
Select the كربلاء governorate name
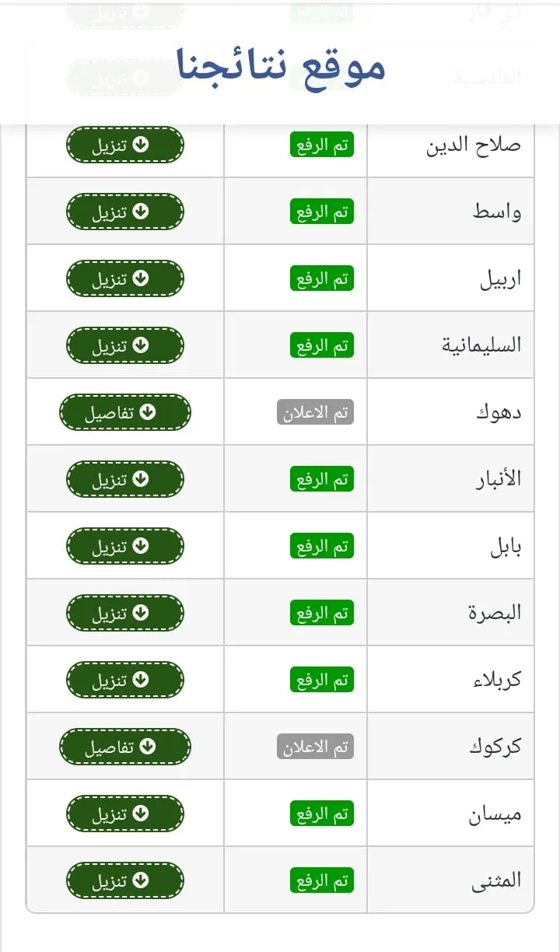click(495, 680)
